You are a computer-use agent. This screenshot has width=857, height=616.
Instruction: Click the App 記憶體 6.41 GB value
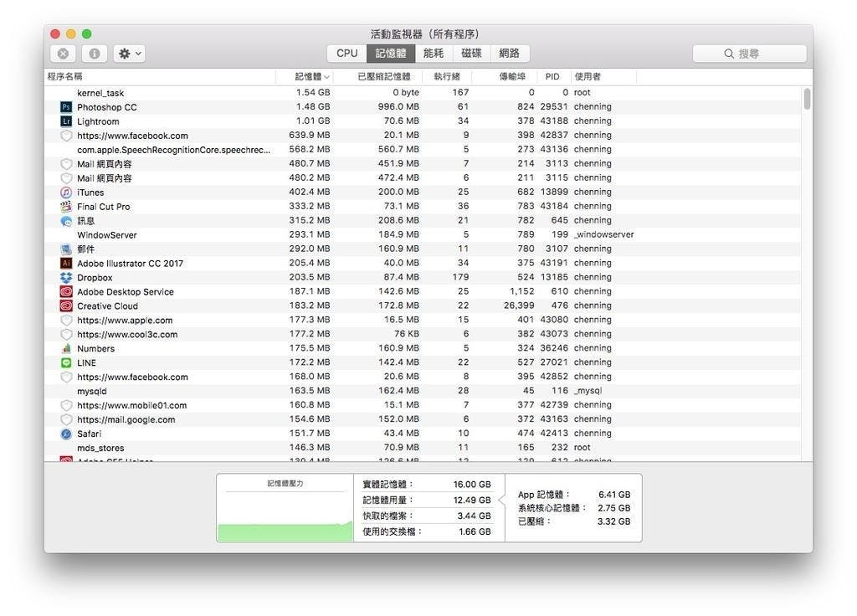coord(614,495)
